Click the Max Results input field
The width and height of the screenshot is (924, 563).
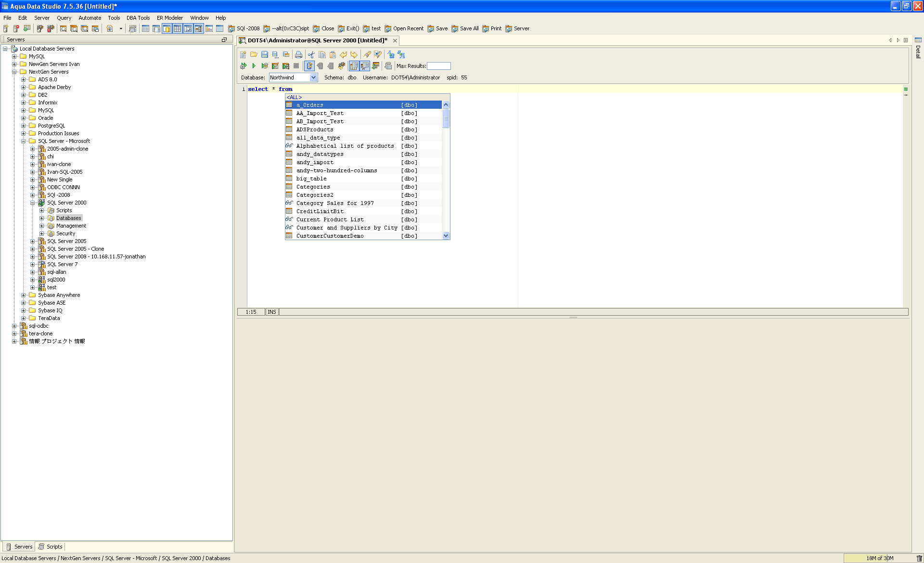pyautogui.click(x=438, y=66)
